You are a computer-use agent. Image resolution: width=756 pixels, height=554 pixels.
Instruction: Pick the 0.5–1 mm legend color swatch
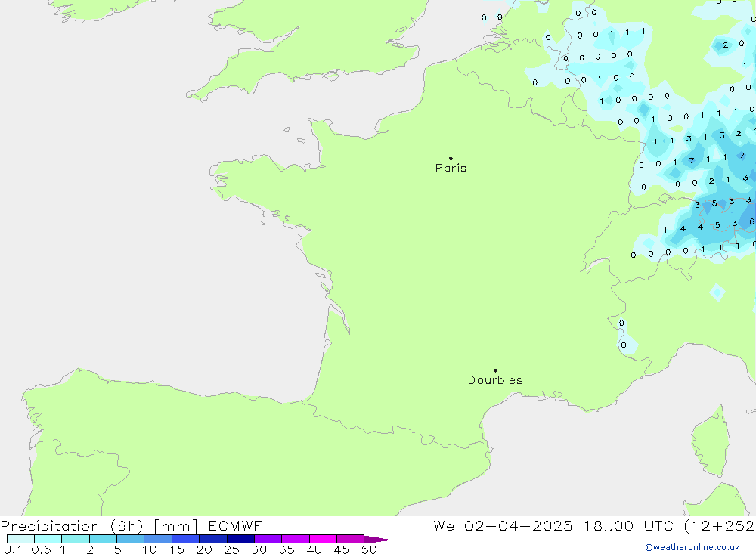pos(48,539)
